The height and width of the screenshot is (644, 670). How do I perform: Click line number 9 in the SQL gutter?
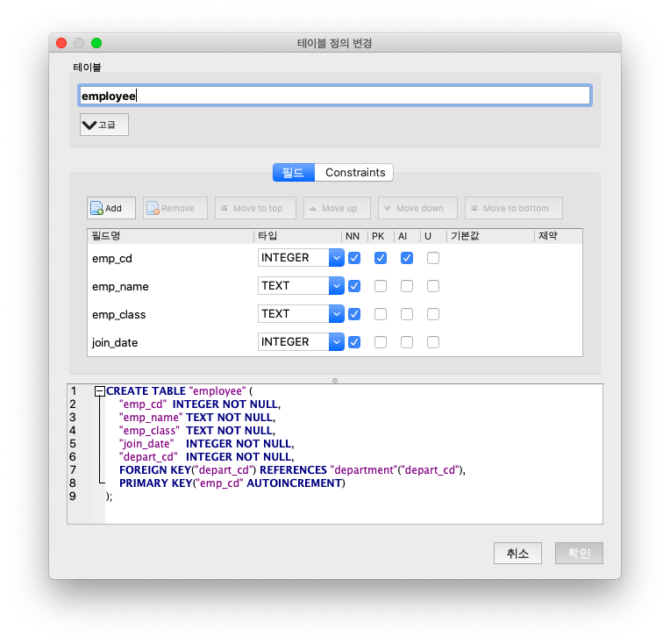pos(73,496)
